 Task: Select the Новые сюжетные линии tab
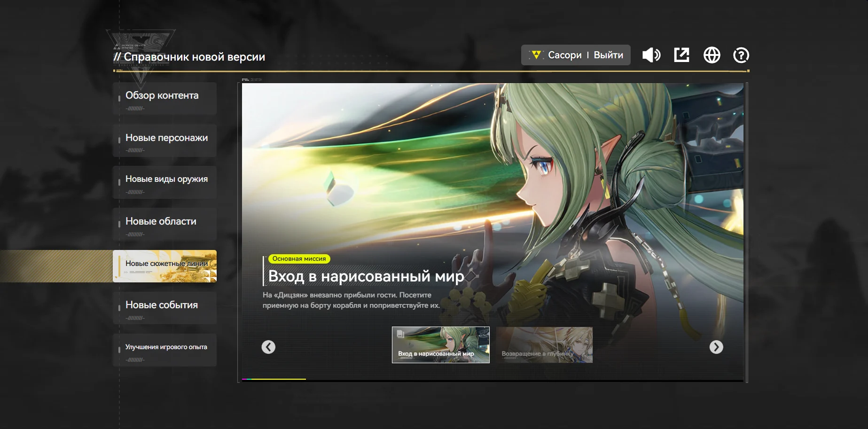pos(164,266)
